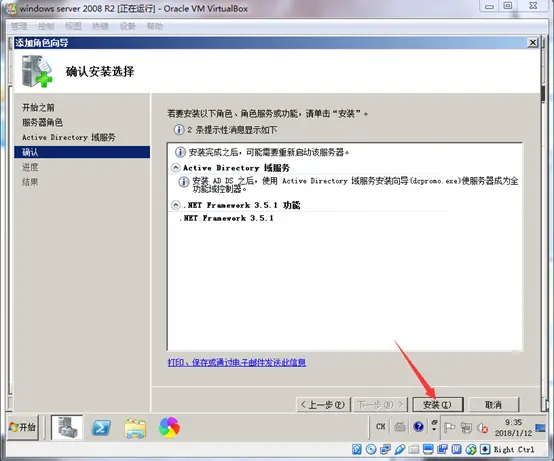Go back with the 上一步 button
This screenshot has width=554, height=461.
[x=323, y=404]
